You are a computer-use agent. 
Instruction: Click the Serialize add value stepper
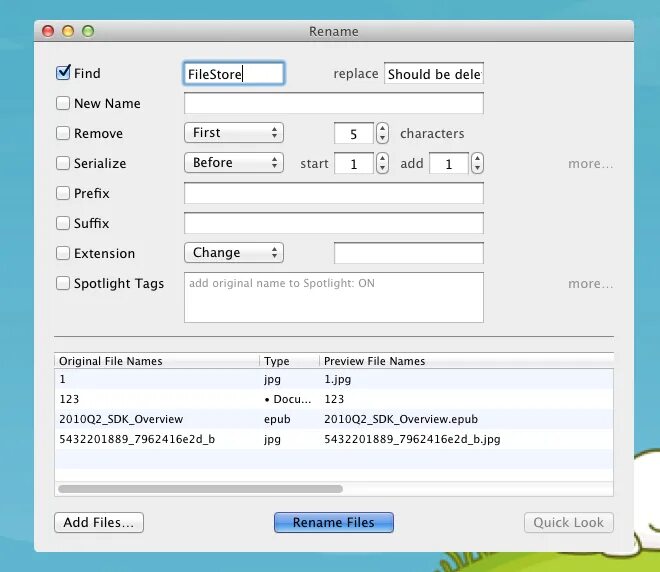click(477, 163)
